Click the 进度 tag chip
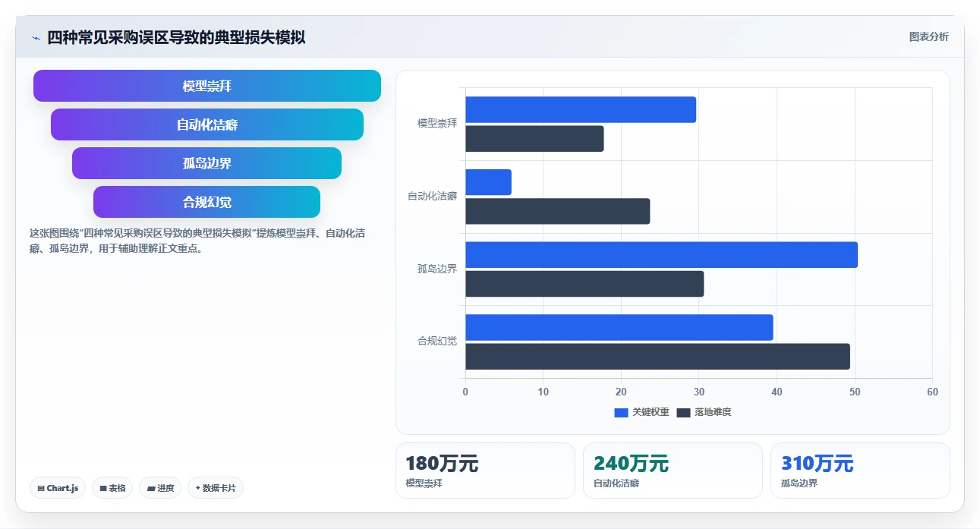 [x=160, y=488]
